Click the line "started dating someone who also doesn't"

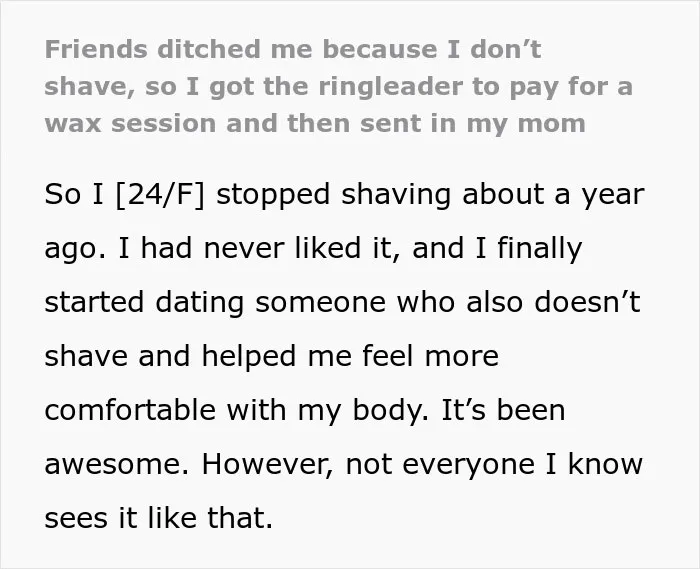342,302
